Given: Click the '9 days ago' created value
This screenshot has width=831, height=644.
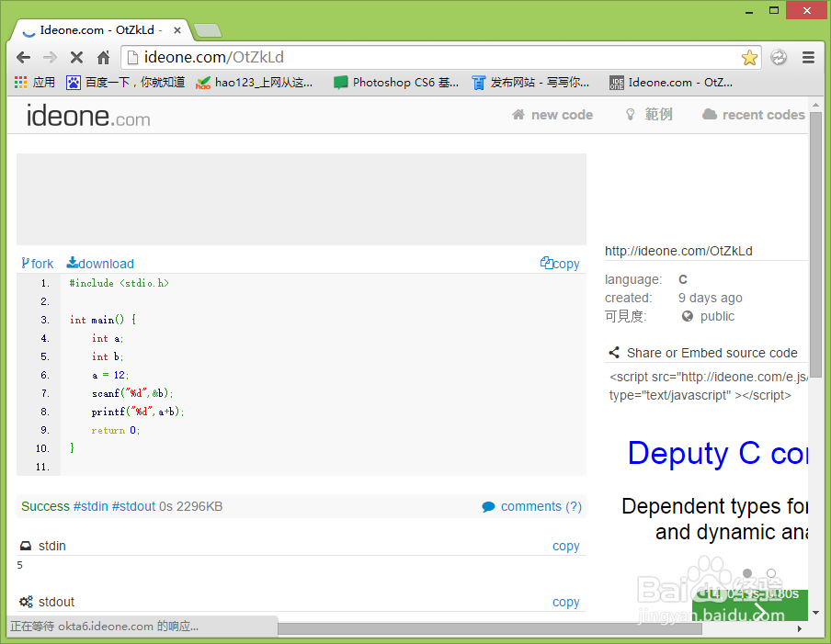Looking at the screenshot, I should point(711,298).
